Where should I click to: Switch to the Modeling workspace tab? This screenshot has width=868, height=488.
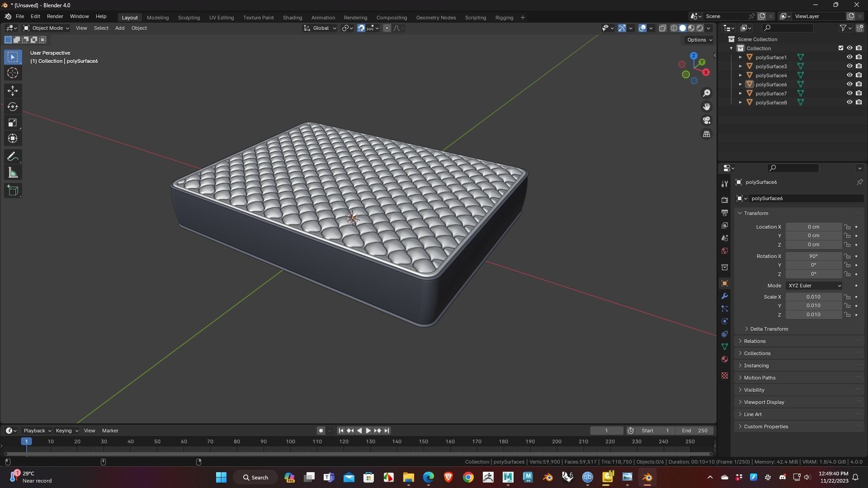pyautogui.click(x=158, y=18)
